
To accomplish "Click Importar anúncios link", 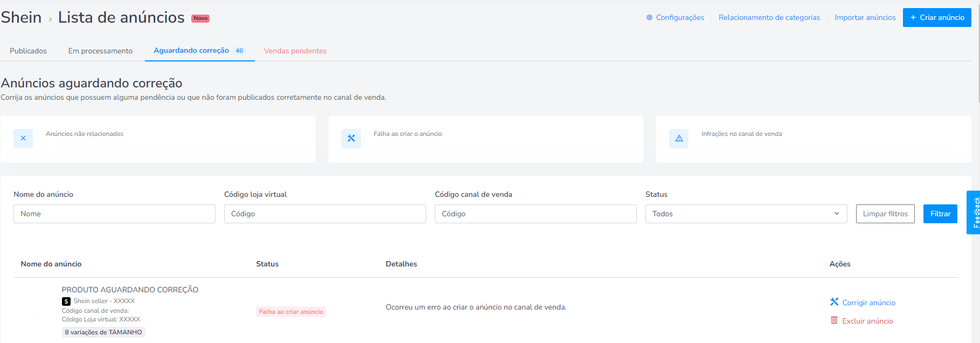I will click(x=865, y=18).
